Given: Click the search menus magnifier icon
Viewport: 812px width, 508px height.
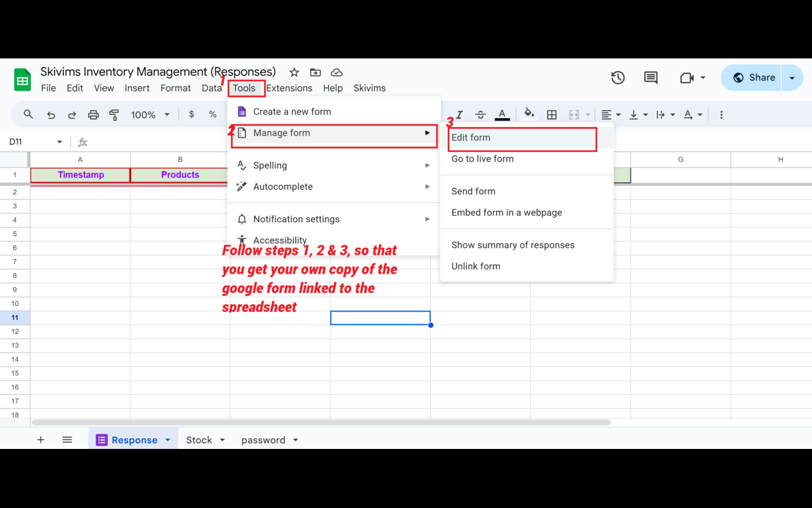Looking at the screenshot, I should click(x=29, y=115).
